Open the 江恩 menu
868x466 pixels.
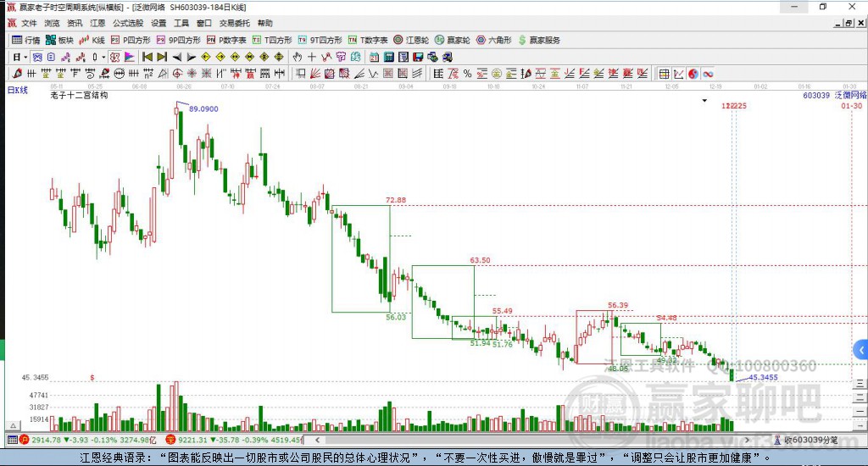97,23
